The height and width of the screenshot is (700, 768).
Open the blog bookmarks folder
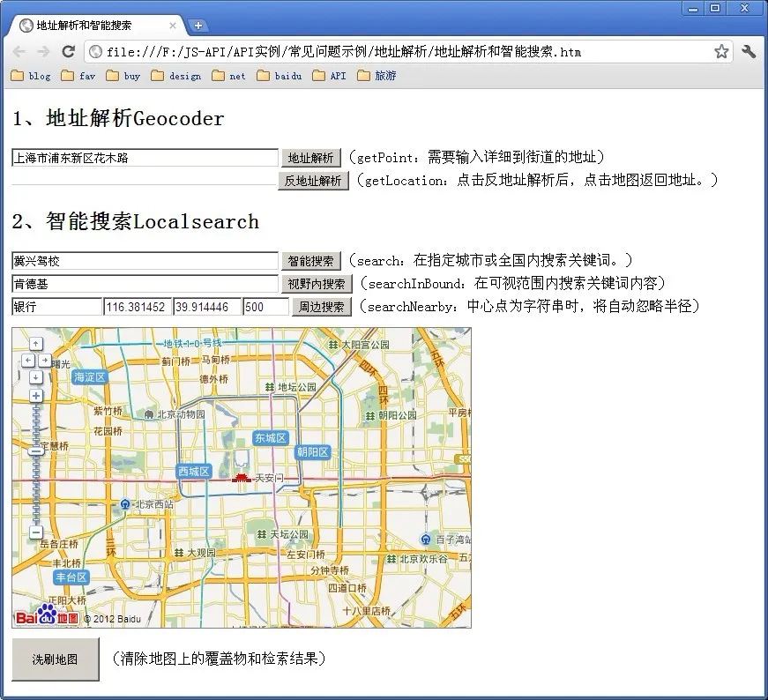(x=31, y=76)
